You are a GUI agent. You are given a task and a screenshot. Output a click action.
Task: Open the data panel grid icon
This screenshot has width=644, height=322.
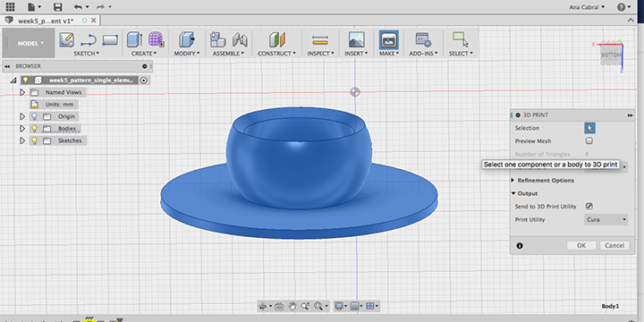[10, 7]
